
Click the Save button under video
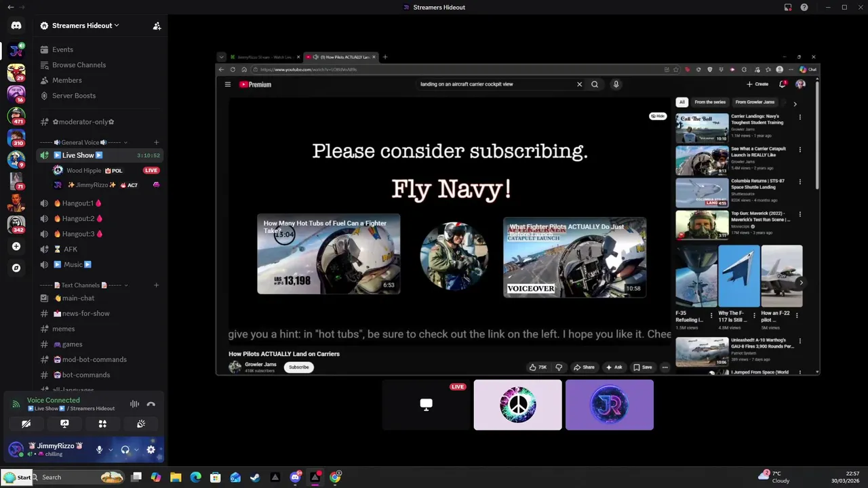[x=642, y=367]
